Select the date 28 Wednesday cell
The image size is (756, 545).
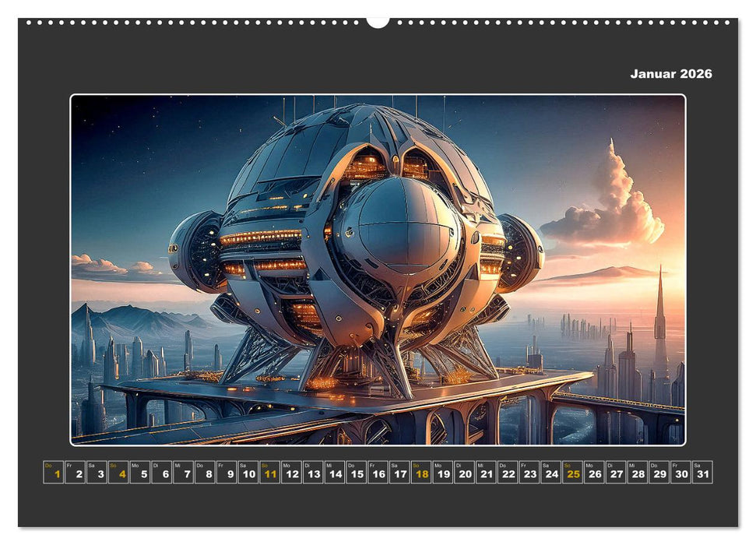(636, 472)
